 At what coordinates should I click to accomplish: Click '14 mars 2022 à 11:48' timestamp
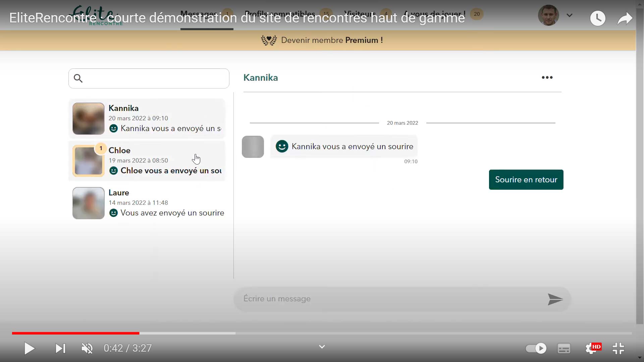click(x=138, y=203)
